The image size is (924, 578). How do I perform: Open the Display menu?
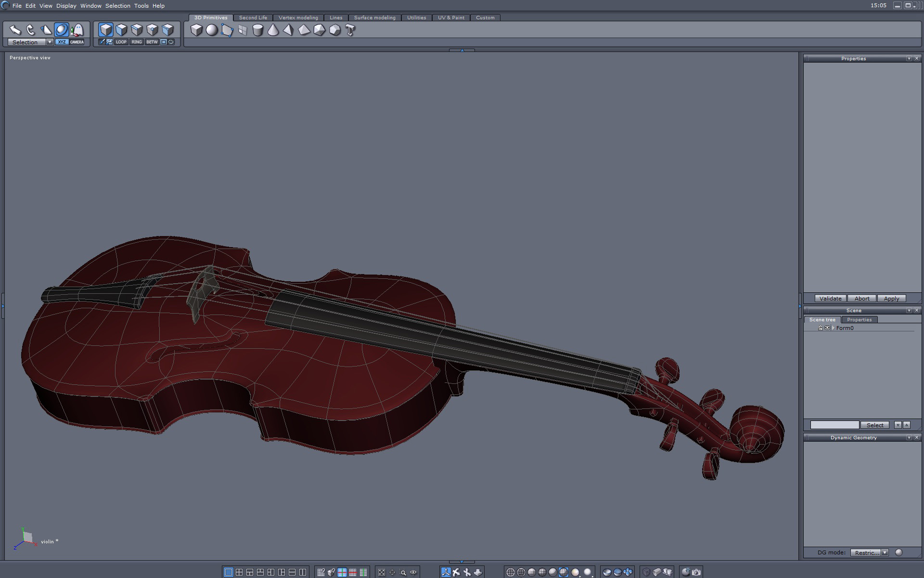tap(66, 6)
